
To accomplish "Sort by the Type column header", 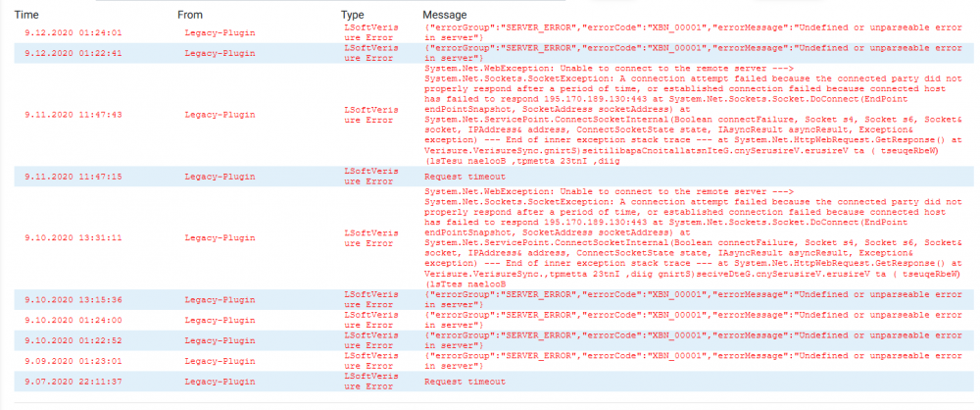I will click(353, 15).
